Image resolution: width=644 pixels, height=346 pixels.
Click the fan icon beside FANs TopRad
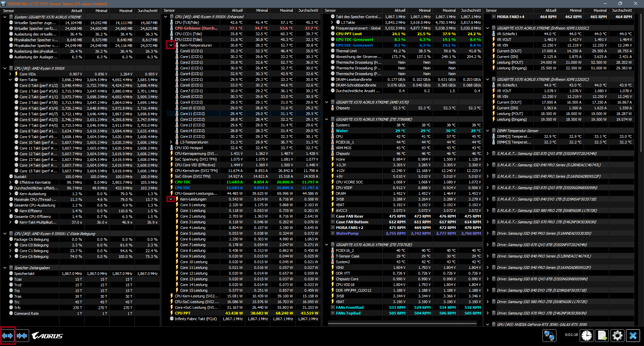tap(333, 313)
